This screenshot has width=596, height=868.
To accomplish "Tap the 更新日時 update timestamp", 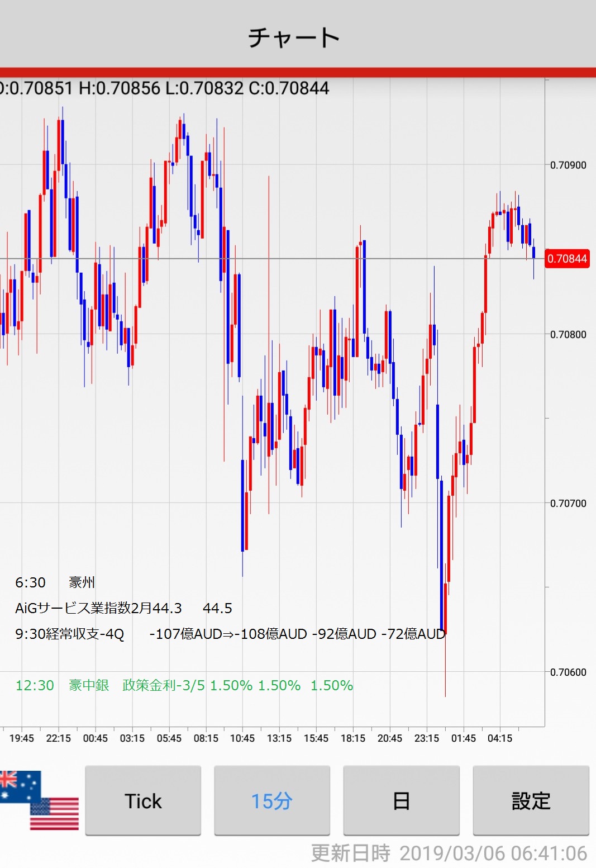I will pos(449,853).
